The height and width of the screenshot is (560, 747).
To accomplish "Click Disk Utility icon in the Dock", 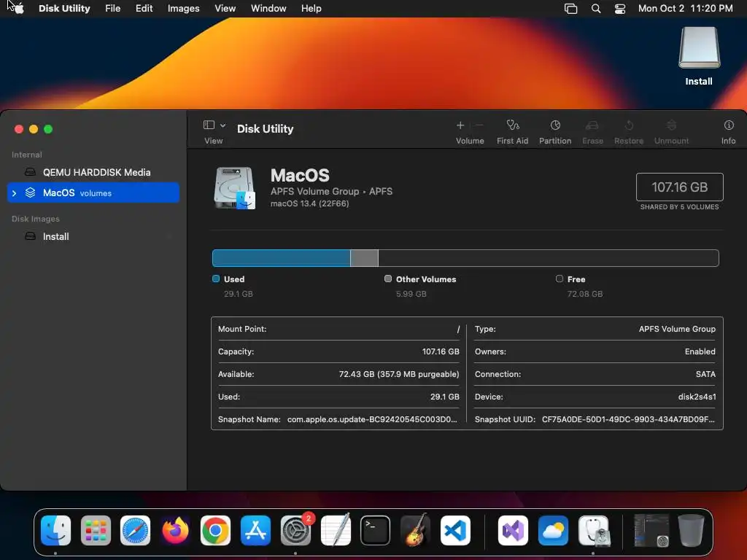I will click(x=594, y=531).
